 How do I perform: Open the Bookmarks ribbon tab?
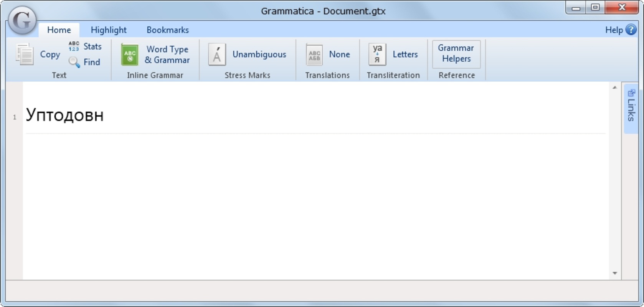click(x=168, y=30)
